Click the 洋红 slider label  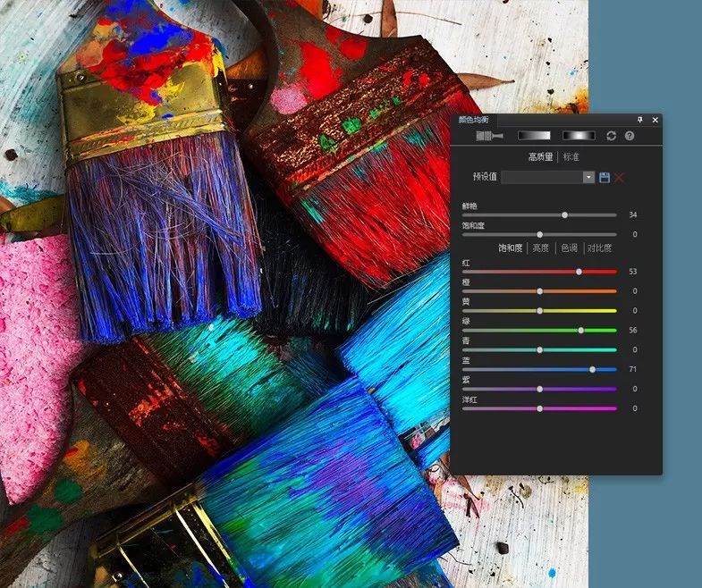pos(469,399)
